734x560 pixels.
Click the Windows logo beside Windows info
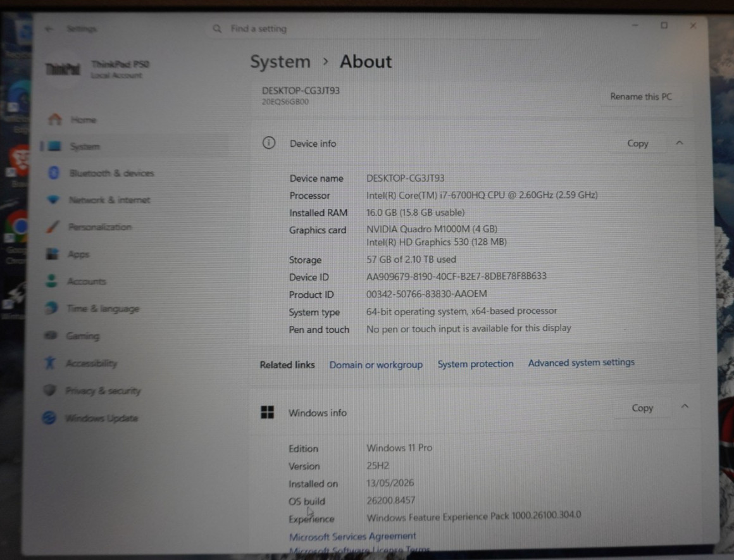point(267,412)
